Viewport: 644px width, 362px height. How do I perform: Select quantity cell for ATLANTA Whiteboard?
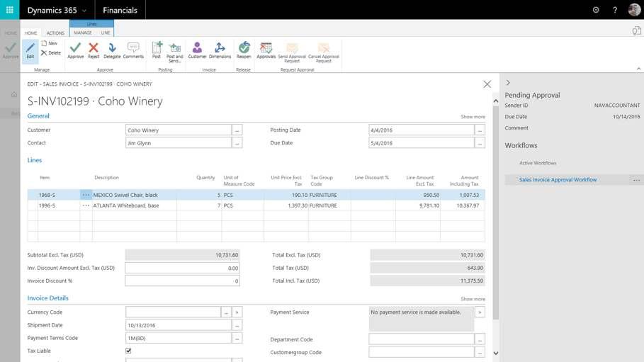tap(199, 205)
